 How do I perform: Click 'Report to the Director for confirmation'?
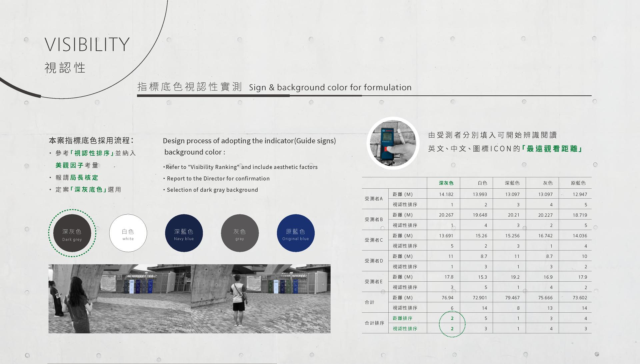pyautogui.click(x=216, y=178)
